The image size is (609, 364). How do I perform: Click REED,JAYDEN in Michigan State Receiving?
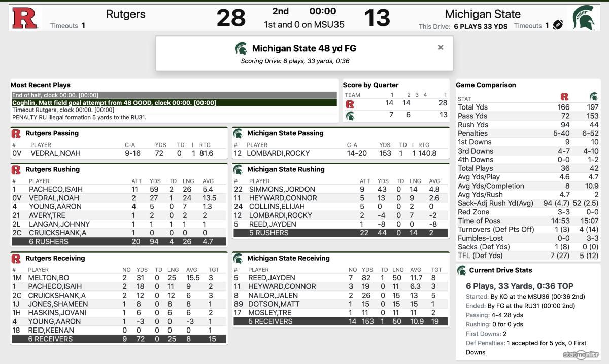click(x=272, y=278)
